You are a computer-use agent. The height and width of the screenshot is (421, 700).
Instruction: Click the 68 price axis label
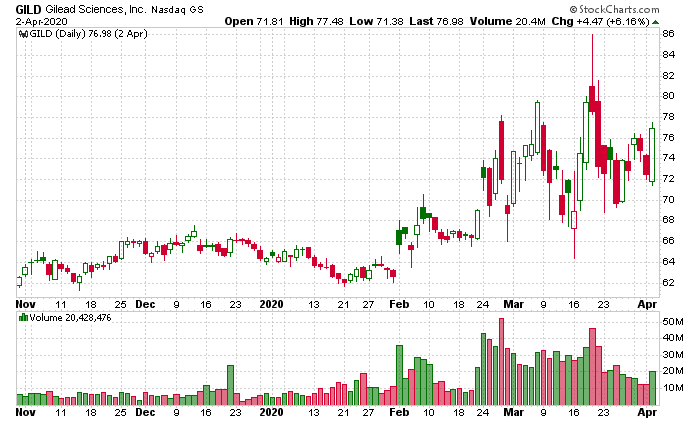[668, 220]
